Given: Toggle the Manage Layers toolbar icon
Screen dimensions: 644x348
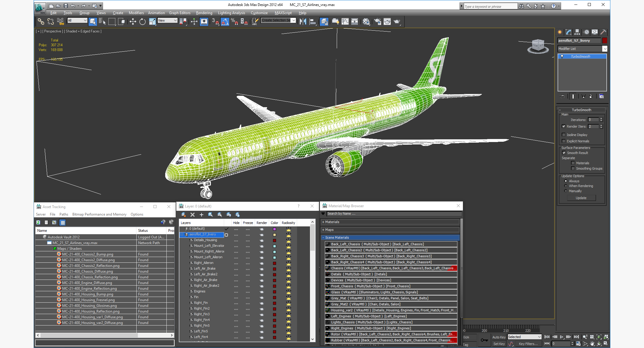Looking at the screenshot, I should pos(324,21).
